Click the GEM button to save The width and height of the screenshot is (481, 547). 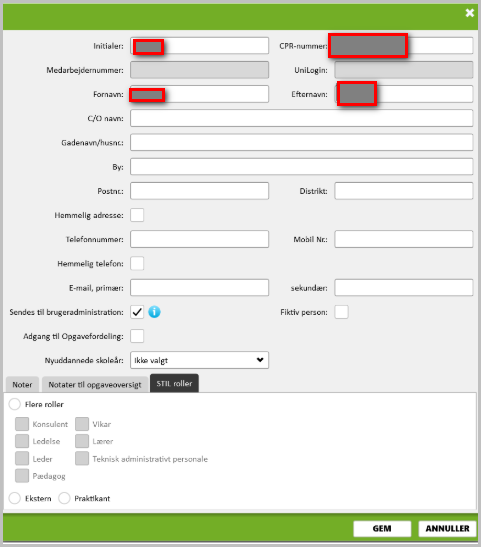point(382,529)
